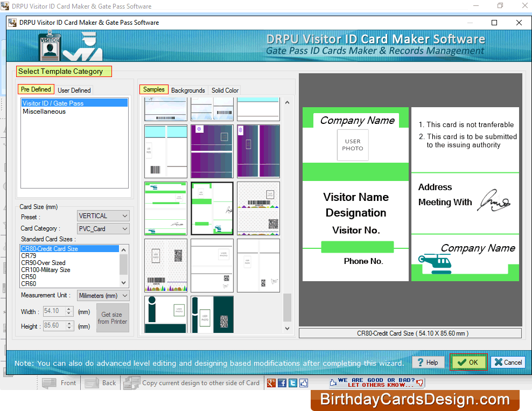Select the dark teal vertical template
The height and width of the screenshot is (411, 532).
(x=212, y=314)
